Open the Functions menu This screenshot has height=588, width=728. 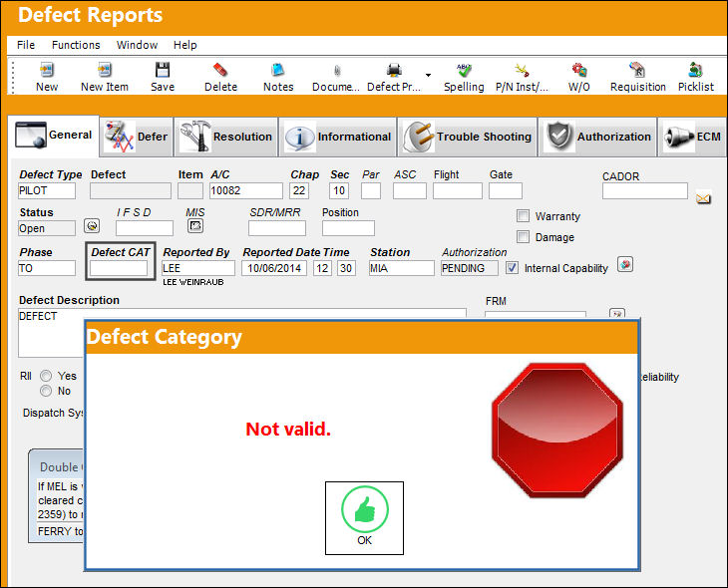click(x=76, y=45)
